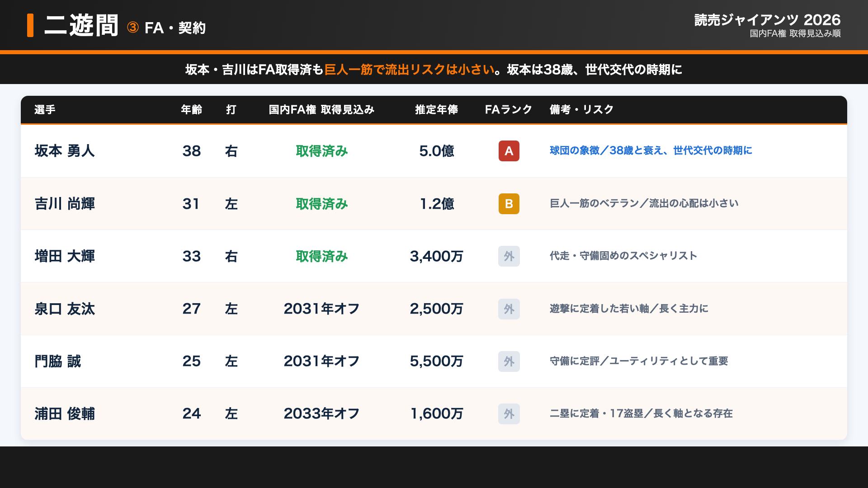Click the orange phrase 巨人一筋で流出リスクは小さい
868x488 pixels.
click(x=410, y=70)
